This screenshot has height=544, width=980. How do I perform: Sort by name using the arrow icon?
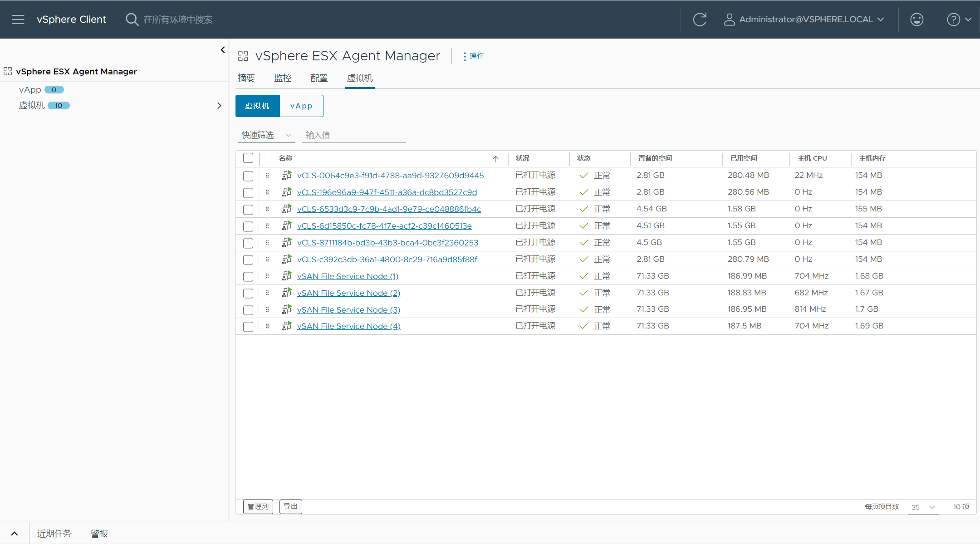(x=496, y=159)
